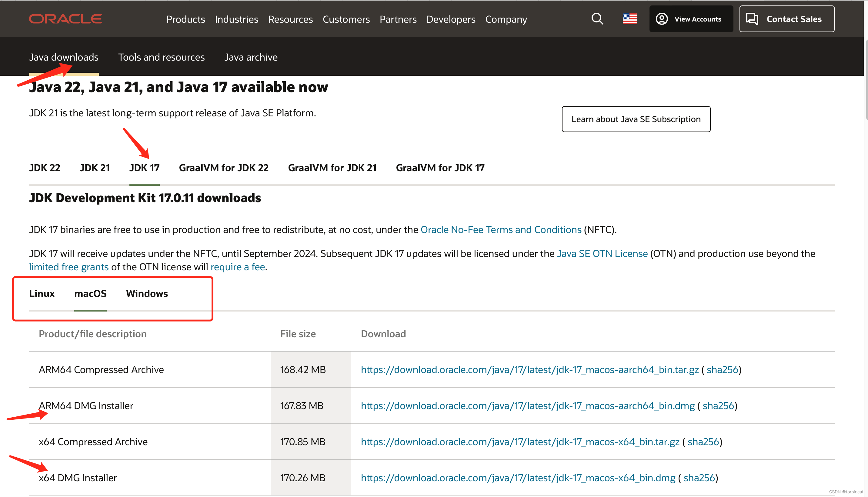
Task: Open View Accounts menu
Action: [691, 19]
